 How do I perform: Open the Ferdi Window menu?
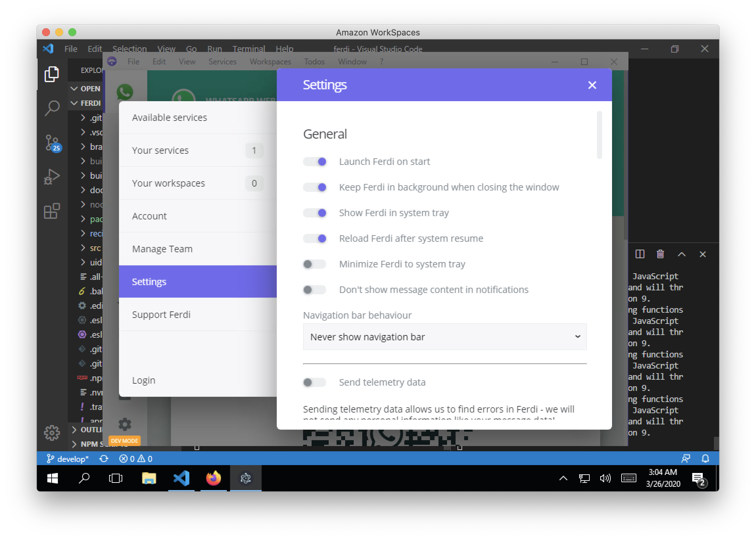[352, 61]
